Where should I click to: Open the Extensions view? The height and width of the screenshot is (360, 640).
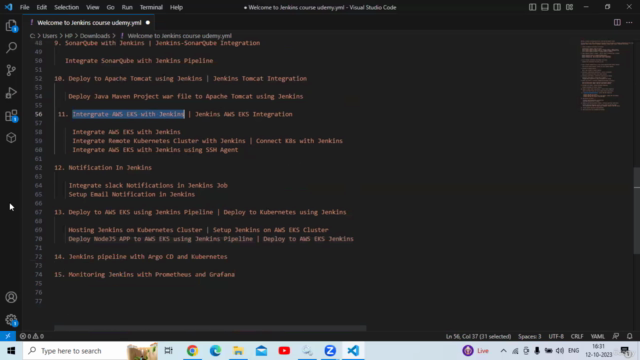[x=11, y=116]
